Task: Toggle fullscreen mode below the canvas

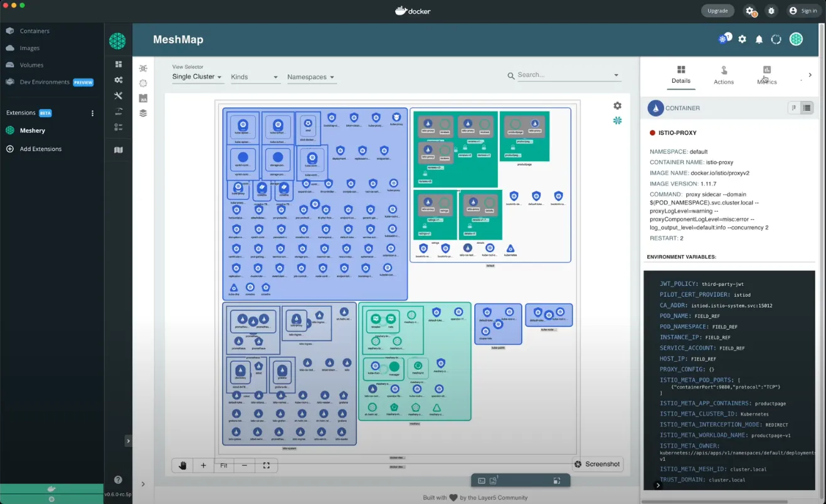Action: pos(266,465)
